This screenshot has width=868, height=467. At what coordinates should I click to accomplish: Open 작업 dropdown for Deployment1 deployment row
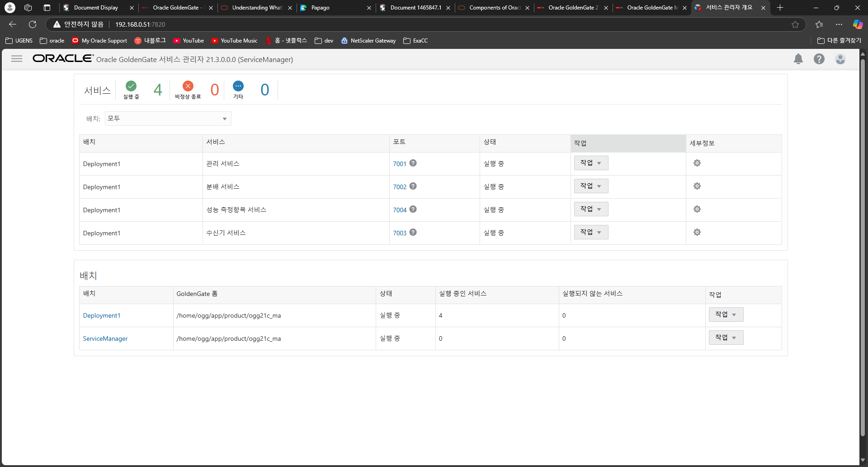tap(726, 315)
